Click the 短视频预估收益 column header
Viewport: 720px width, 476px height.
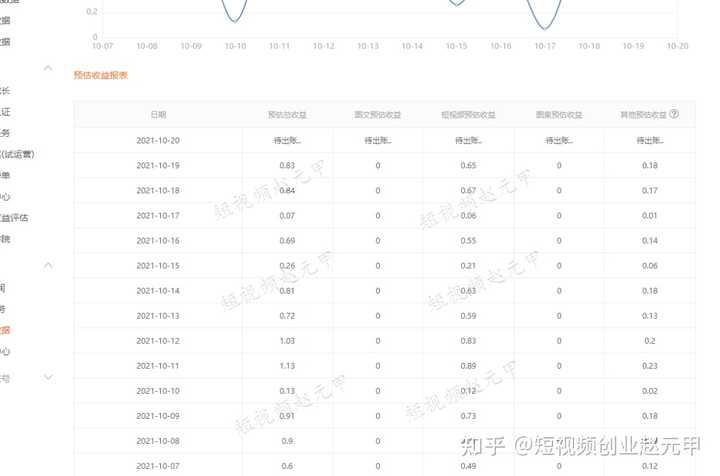(468, 114)
